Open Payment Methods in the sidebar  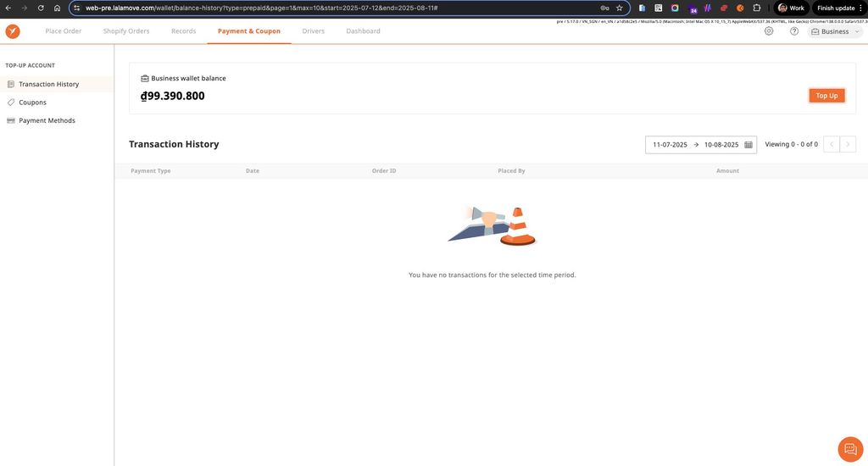(x=47, y=121)
